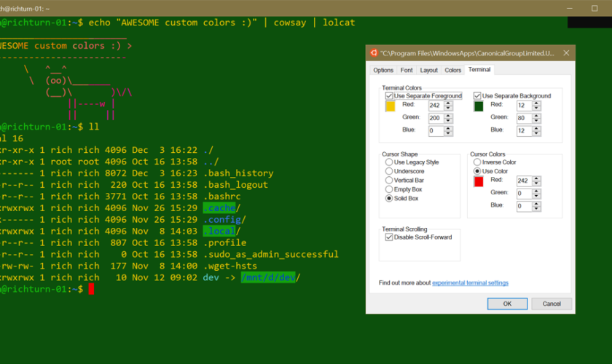Select Use Legacy Style cursor shape
The height and width of the screenshot is (364, 612).
tap(389, 162)
